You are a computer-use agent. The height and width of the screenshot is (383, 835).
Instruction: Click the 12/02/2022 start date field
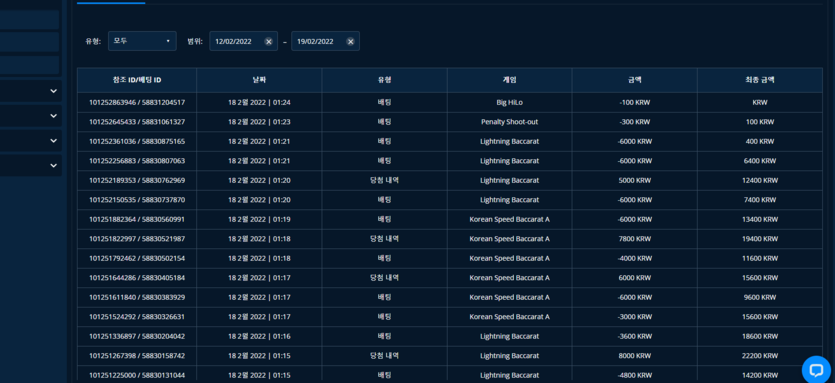click(x=243, y=41)
